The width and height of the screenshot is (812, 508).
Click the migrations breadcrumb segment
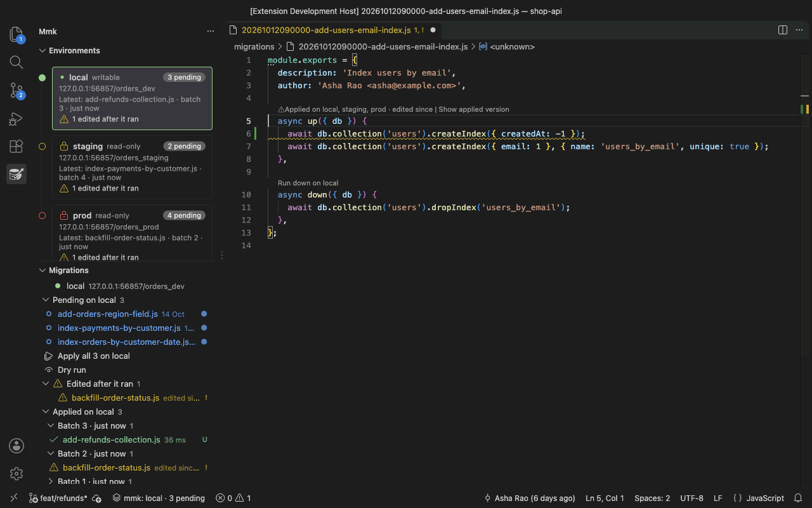(x=254, y=46)
